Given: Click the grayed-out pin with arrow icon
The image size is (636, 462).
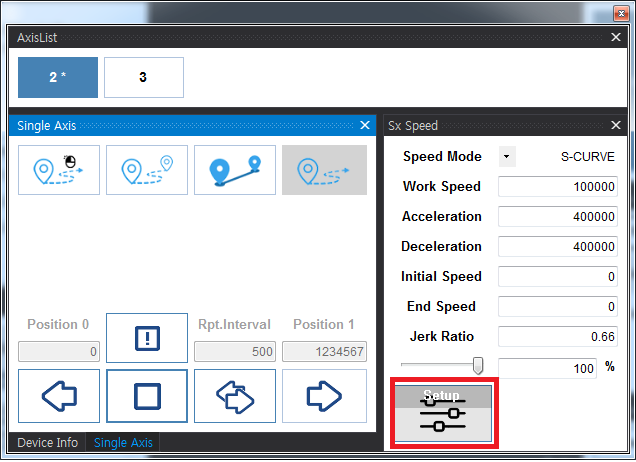Looking at the screenshot, I should 324,170.
